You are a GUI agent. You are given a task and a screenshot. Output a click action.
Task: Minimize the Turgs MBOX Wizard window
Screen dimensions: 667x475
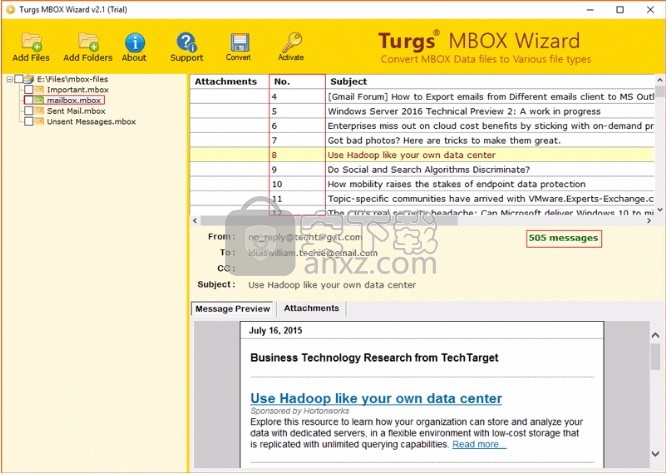tap(590, 9)
